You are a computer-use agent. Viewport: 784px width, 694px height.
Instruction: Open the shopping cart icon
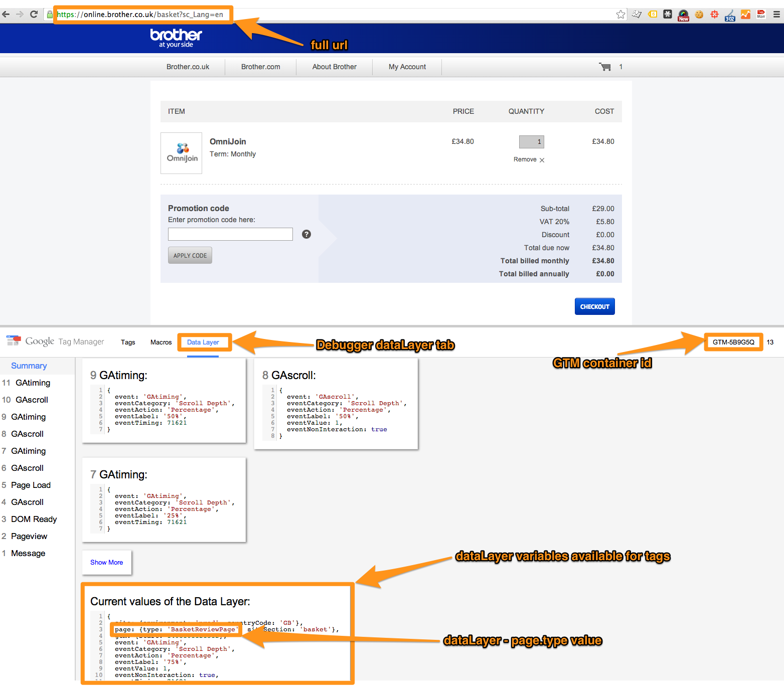click(x=605, y=67)
